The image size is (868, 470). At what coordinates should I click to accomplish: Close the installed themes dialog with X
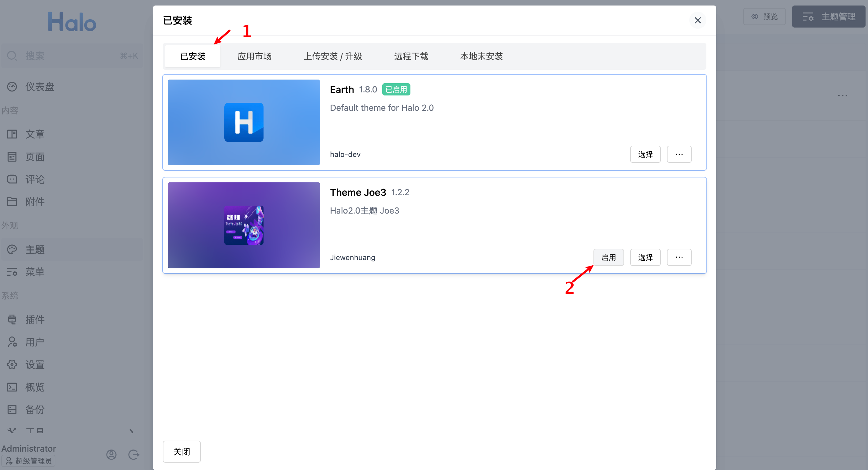coord(698,20)
